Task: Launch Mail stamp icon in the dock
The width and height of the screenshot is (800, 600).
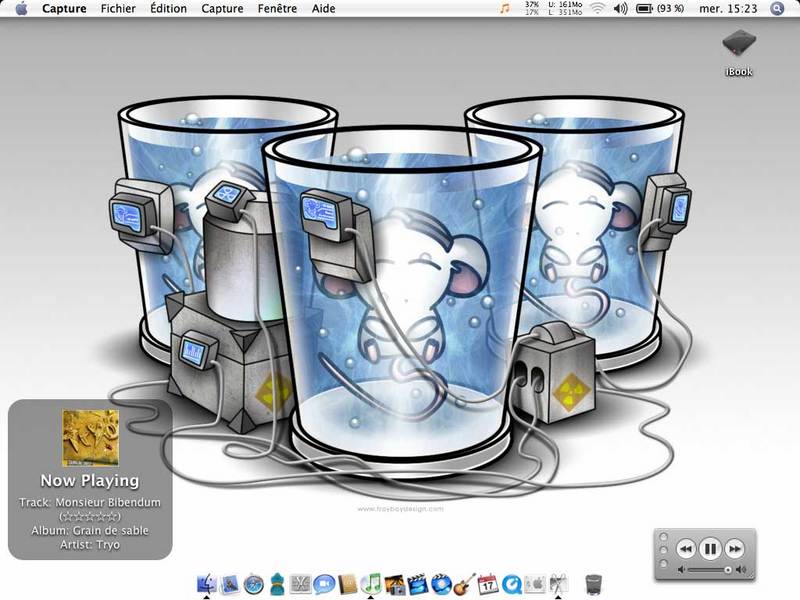Action: point(230,584)
